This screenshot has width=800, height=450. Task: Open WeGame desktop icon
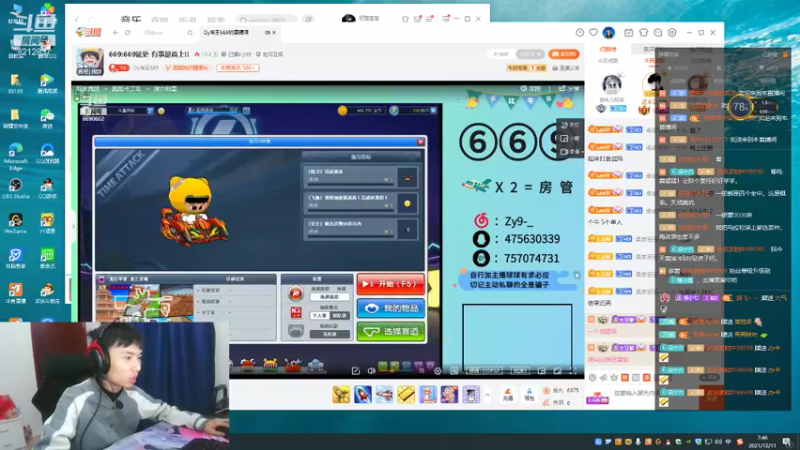click(15, 223)
